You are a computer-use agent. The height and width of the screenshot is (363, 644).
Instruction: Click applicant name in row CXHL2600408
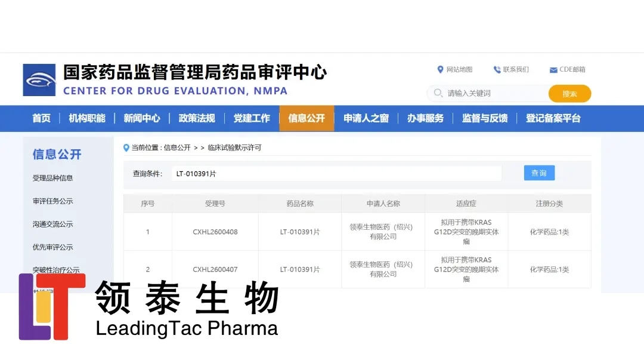coord(381,232)
